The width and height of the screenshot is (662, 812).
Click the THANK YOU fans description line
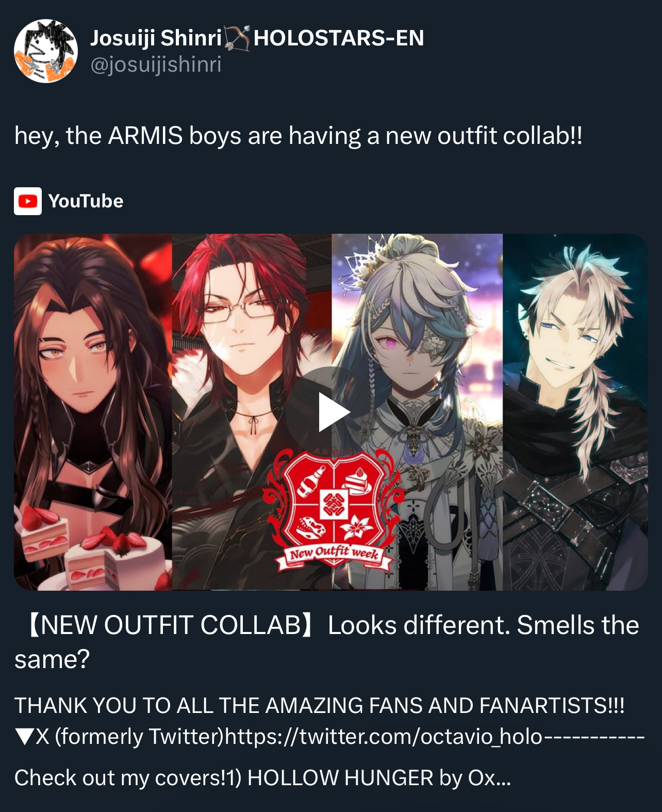click(319, 705)
